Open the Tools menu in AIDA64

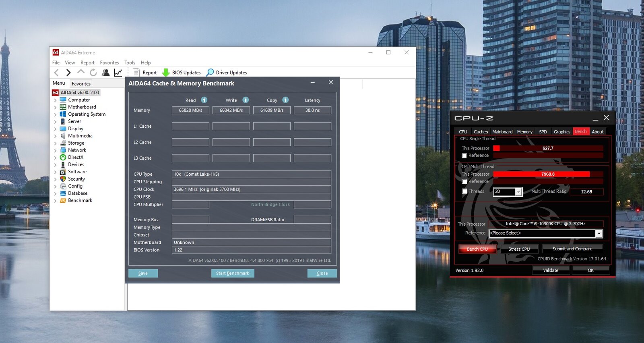(x=130, y=62)
